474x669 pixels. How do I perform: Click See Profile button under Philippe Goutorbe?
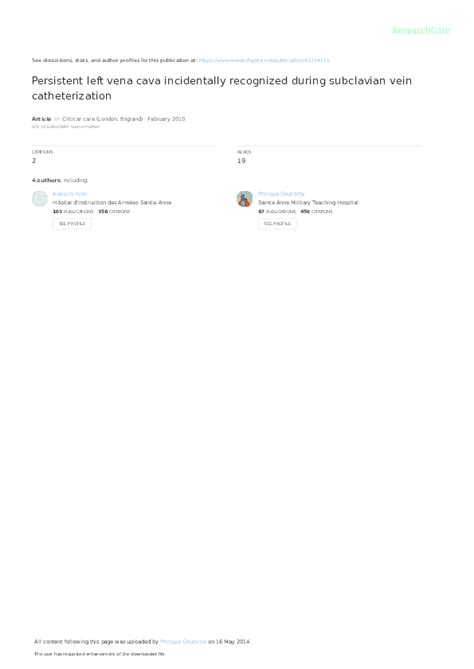coord(277,224)
